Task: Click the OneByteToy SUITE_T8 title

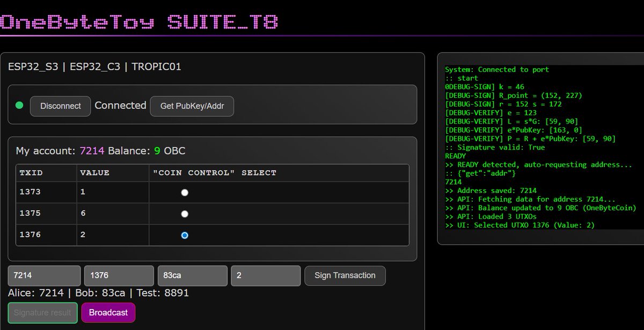Action: [139, 22]
